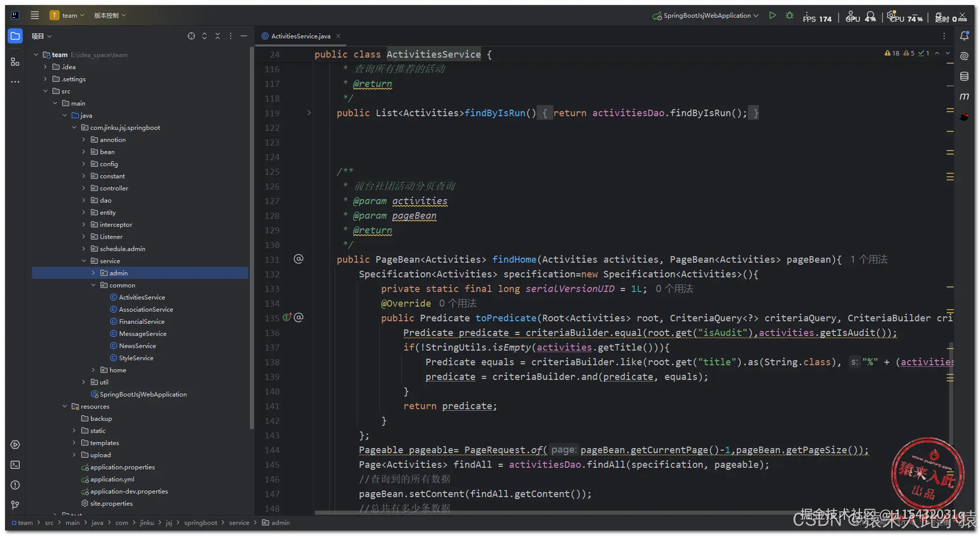The image size is (980, 536).
Task: Collapse all project tree nodes
Action: (218, 36)
